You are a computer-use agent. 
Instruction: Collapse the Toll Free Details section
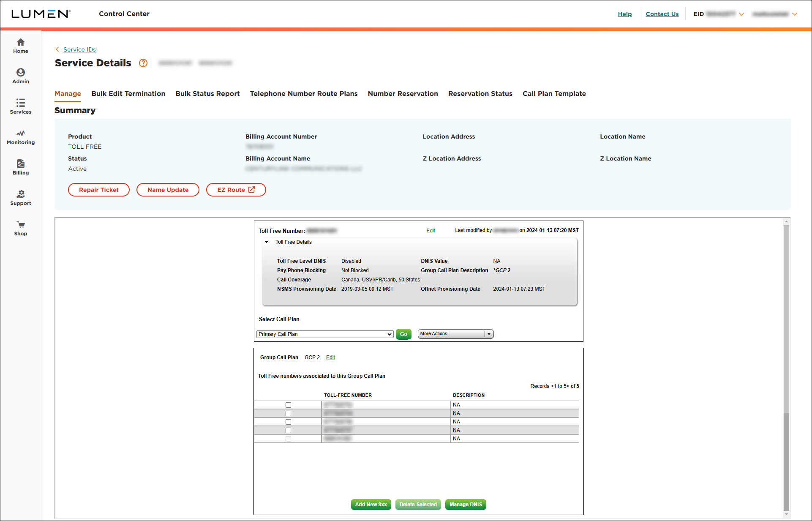click(x=266, y=242)
